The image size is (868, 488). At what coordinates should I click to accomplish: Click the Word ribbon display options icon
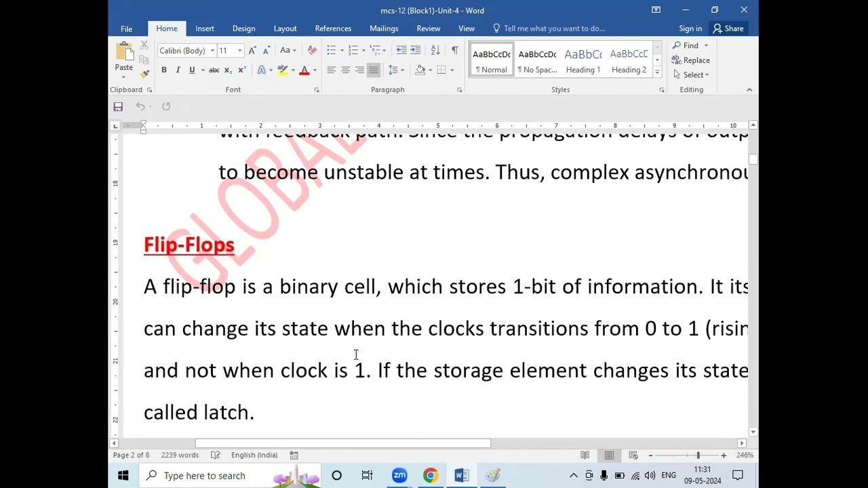[656, 10]
